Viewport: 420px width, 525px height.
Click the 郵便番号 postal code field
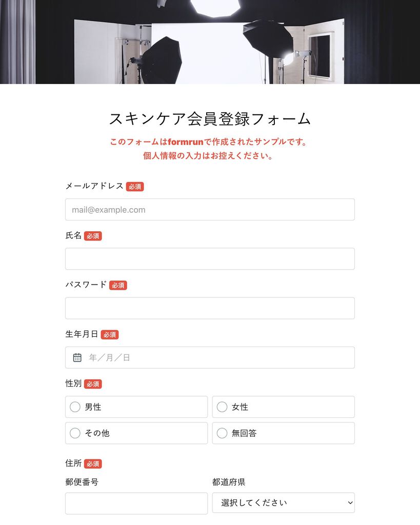(x=136, y=503)
